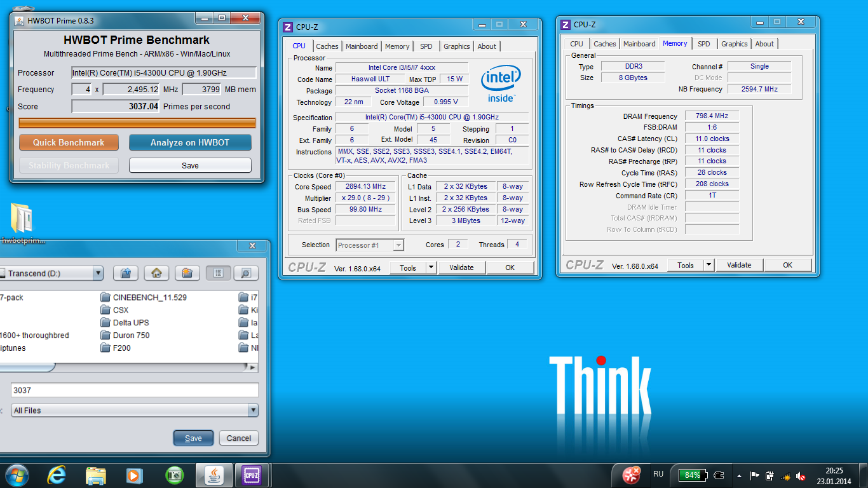Click the muted volume speaker icon
The width and height of the screenshot is (868, 488).
pyautogui.click(x=801, y=475)
